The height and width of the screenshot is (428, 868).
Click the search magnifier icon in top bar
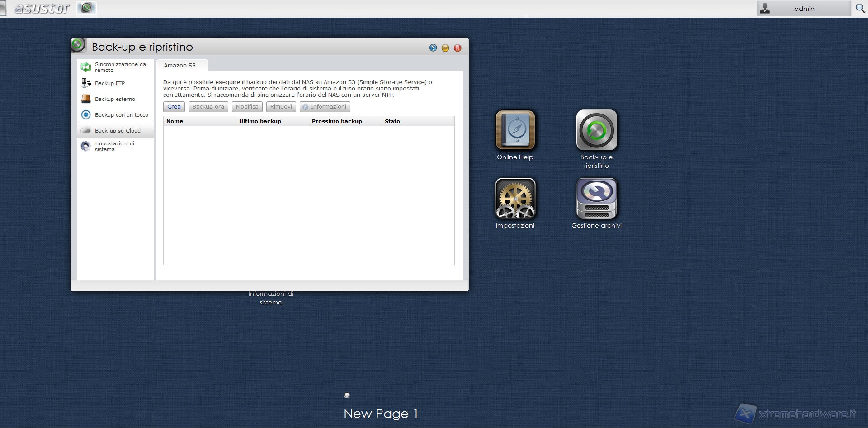tap(860, 9)
